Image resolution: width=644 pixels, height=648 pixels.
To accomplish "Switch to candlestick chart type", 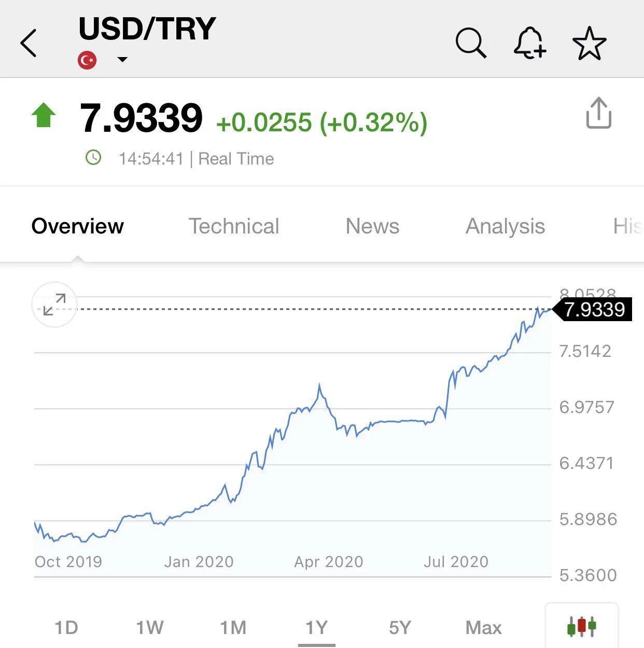I will (x=582, y=627).
